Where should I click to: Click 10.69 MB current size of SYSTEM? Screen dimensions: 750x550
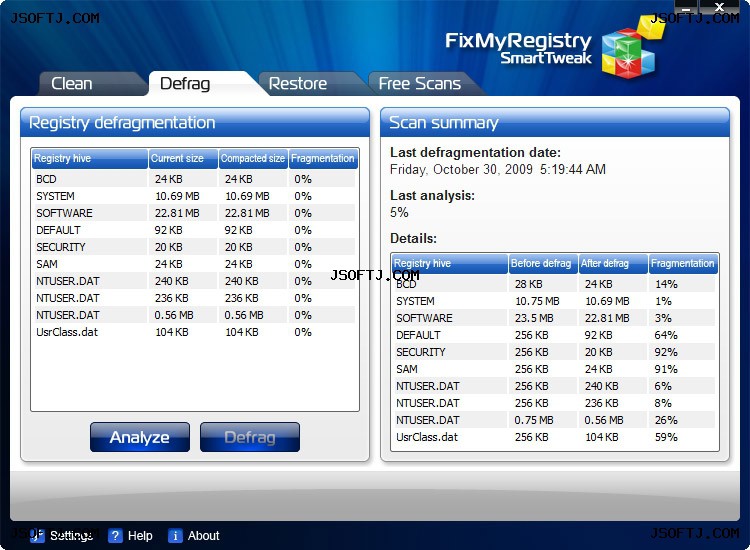point(177,196)
